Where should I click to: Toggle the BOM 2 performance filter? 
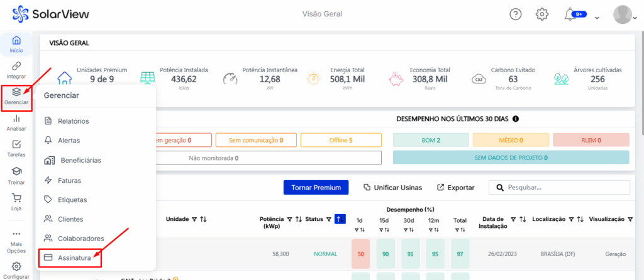point(430,140)
